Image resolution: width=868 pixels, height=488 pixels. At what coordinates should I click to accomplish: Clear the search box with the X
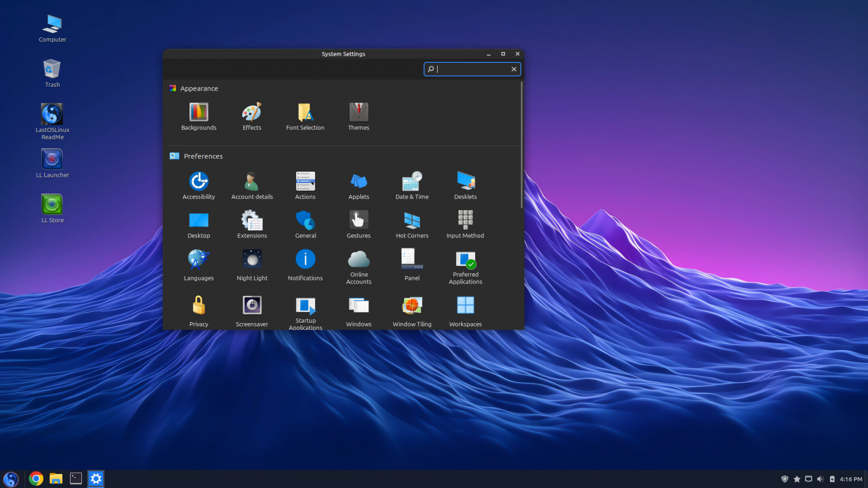(x=514, y=69)
